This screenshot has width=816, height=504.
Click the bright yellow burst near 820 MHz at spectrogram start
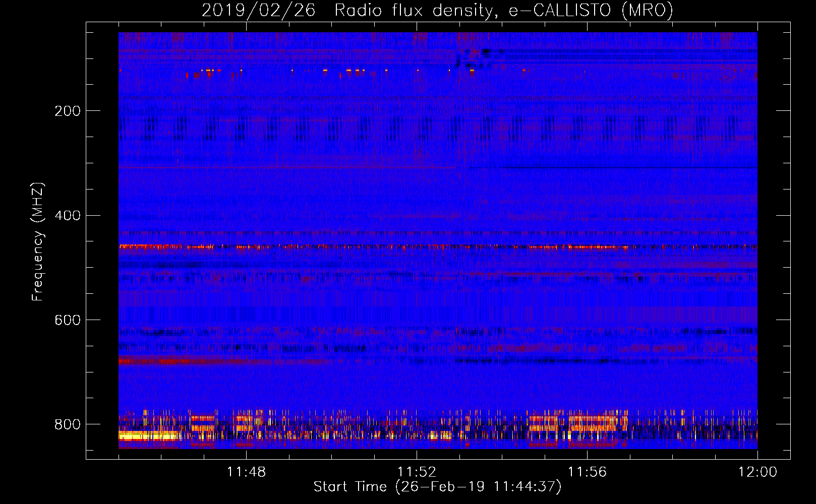click(148, 435)
